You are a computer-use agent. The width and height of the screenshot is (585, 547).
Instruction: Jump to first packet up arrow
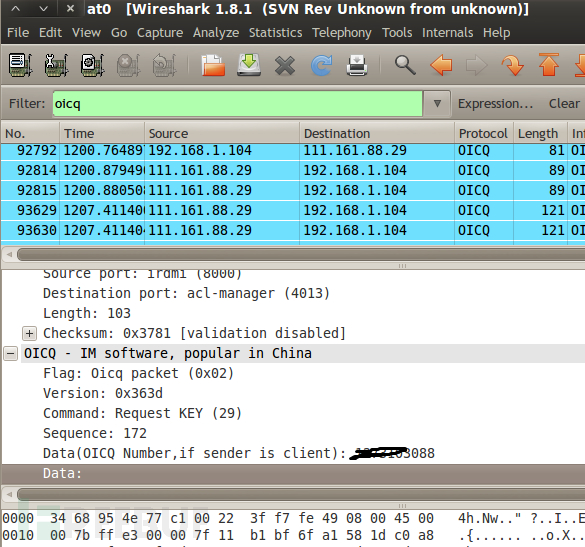548,65
